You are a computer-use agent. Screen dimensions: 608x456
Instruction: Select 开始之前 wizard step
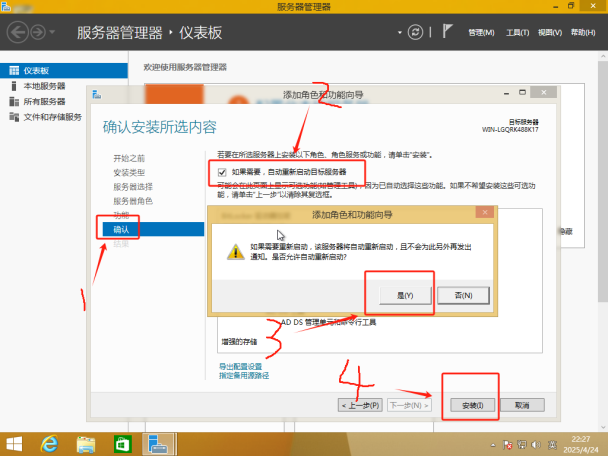pyautogui.click(x=129, y=158)
